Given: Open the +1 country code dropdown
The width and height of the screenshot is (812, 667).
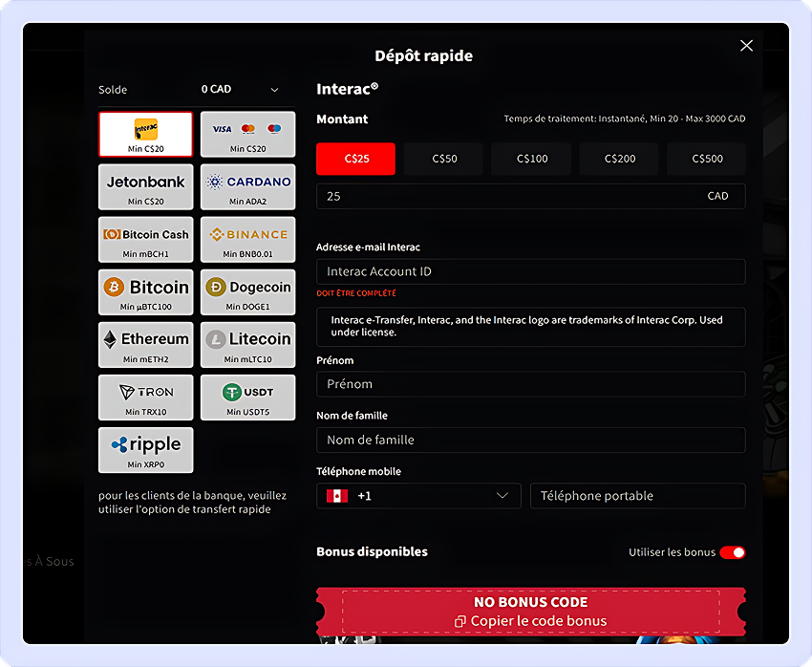Looking at the screenshot, I should (x=418, y=496).
